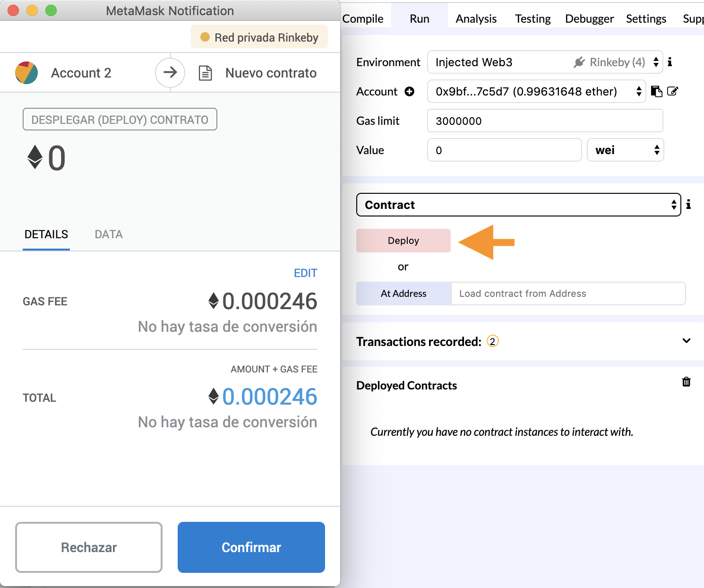Open the Contract selection dropdown
This screenshot has height=588, width=704.
point(518,205)
